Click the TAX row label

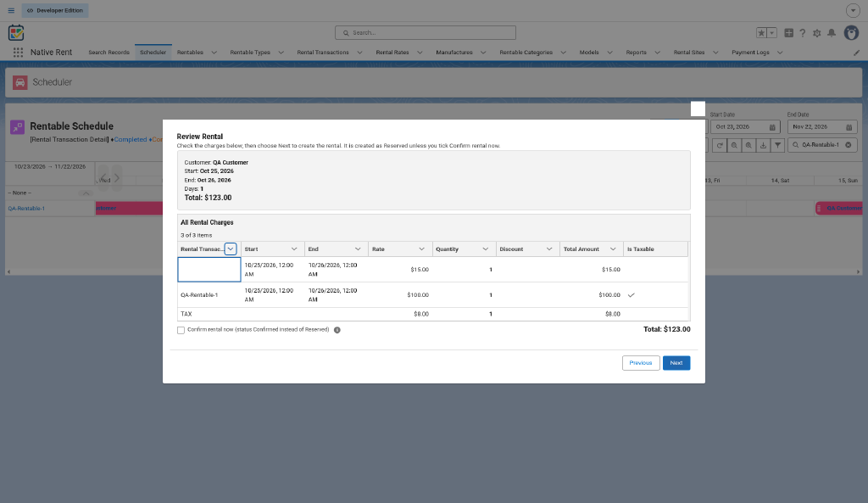186,314
